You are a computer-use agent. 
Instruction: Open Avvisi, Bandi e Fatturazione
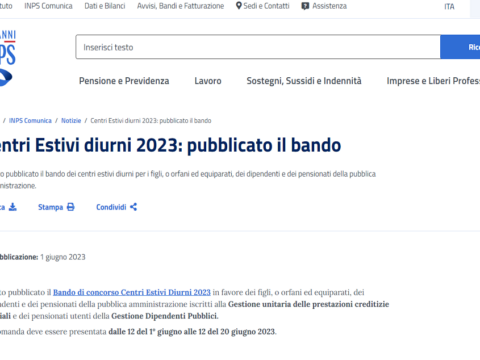[x=180, y=6]
